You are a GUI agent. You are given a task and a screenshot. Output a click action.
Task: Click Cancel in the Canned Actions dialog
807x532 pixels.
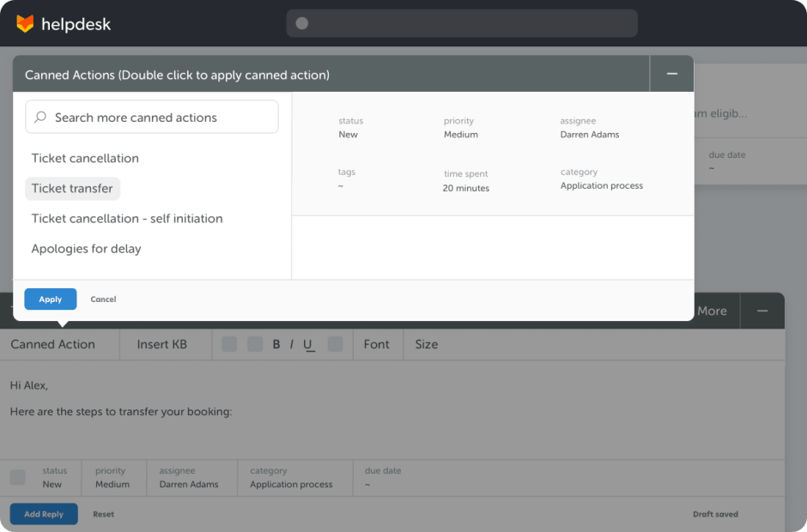coord(103,299)
